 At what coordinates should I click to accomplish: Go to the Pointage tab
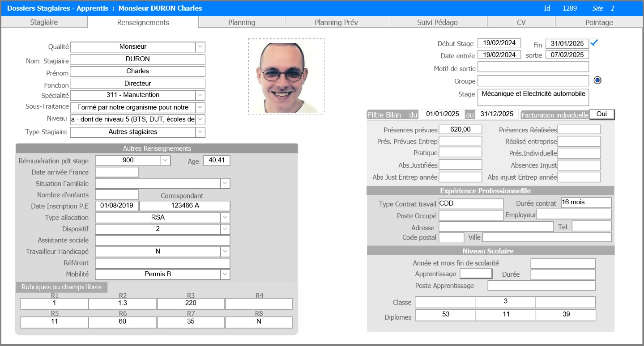pos(599,22)
